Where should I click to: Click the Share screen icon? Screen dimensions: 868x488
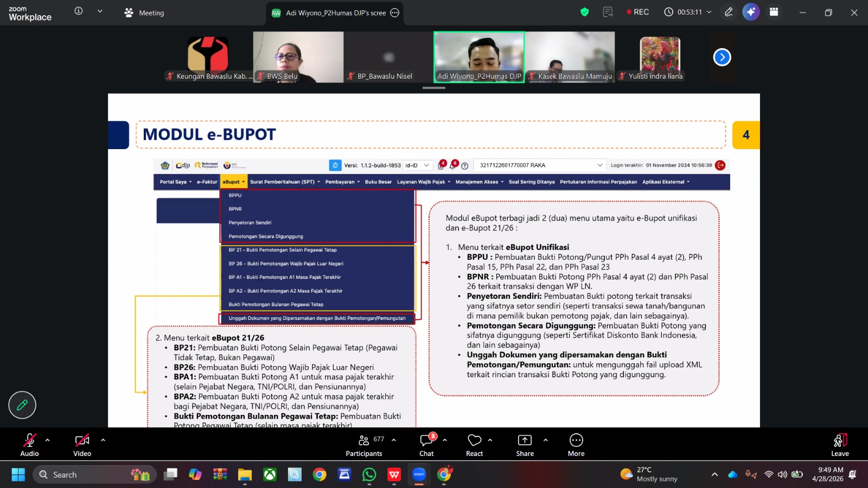point(525,445)
